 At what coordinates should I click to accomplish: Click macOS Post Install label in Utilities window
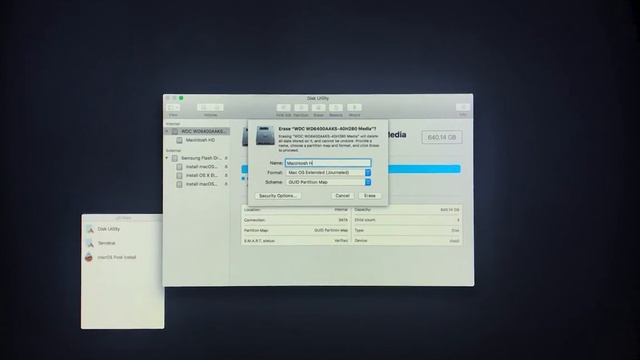click(x=117, y=258)
